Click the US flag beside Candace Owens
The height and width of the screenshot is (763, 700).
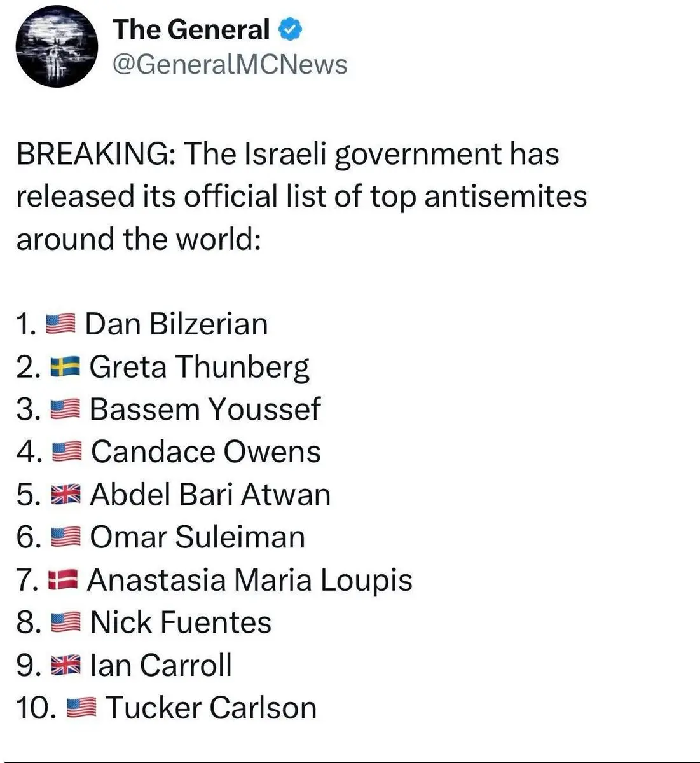(66, 452)
